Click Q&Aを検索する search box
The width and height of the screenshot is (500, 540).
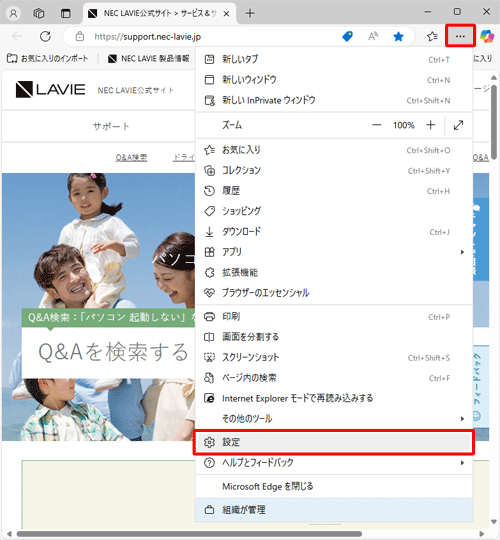click(108, 353)
